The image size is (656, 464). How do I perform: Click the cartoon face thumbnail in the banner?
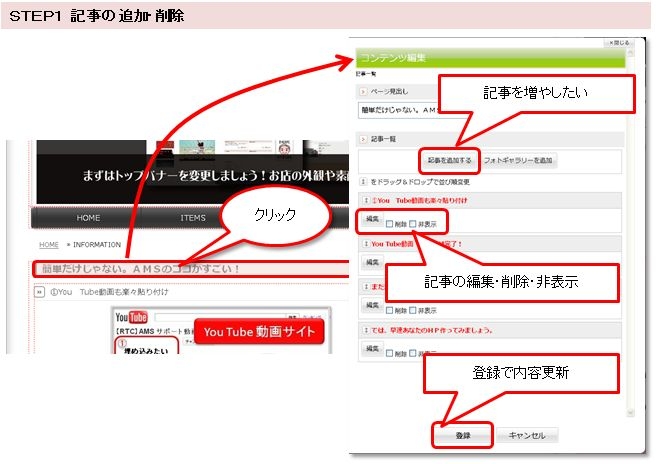[x=284, y=149]
